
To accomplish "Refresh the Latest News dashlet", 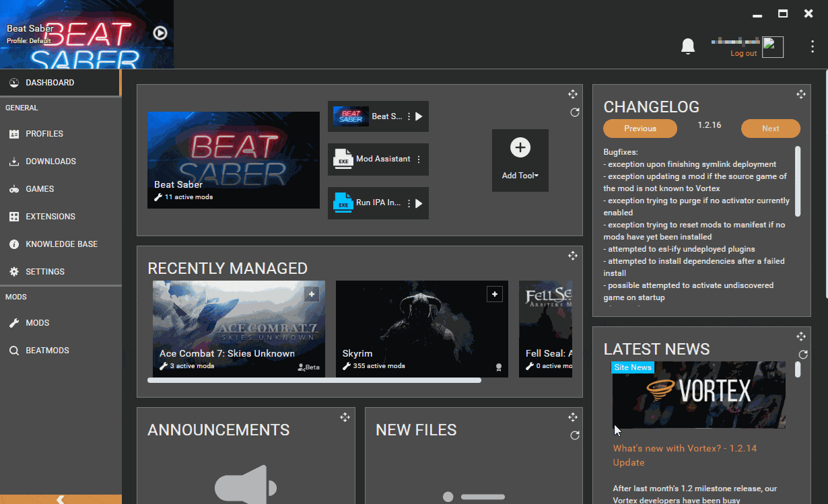I will coord(802,355).
